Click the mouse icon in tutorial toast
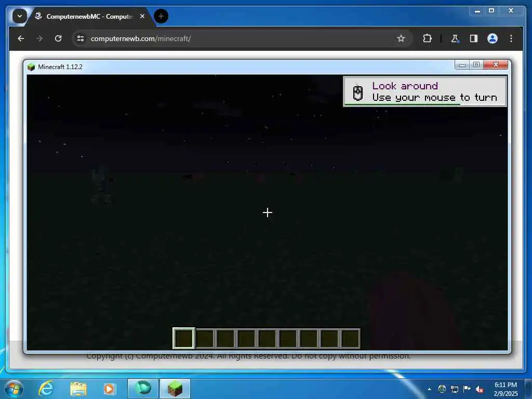 [x=358, y=92]
